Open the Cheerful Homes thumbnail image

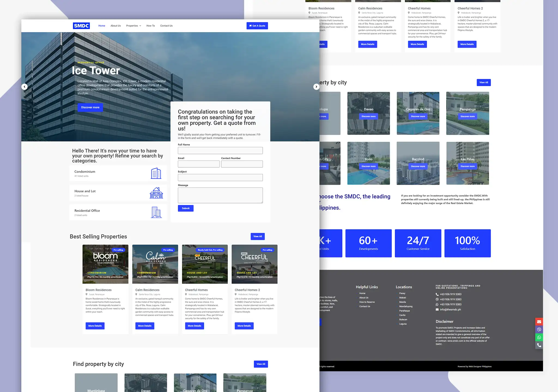pyautogui.click(x=205, y=264)
